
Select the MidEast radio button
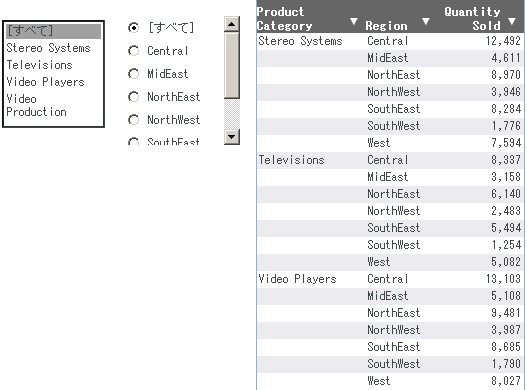[133, 74]
